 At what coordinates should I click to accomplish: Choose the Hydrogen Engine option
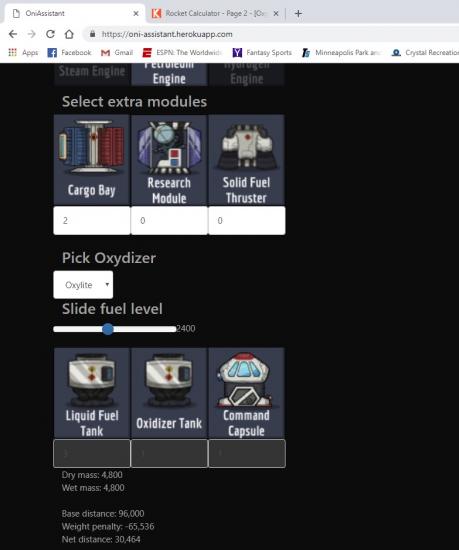click(247, 74)
